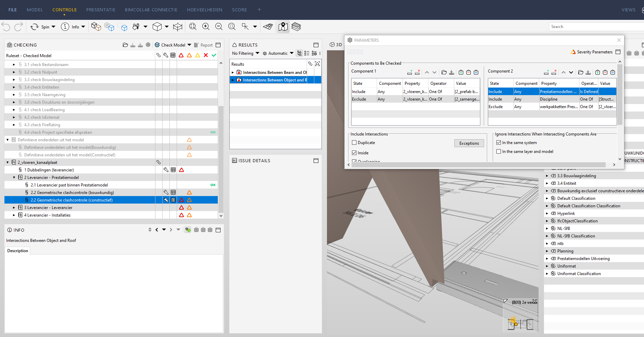Select Discipline row in Component 2 table
This screenshot has height=337, width=644.
coord(552,99)
